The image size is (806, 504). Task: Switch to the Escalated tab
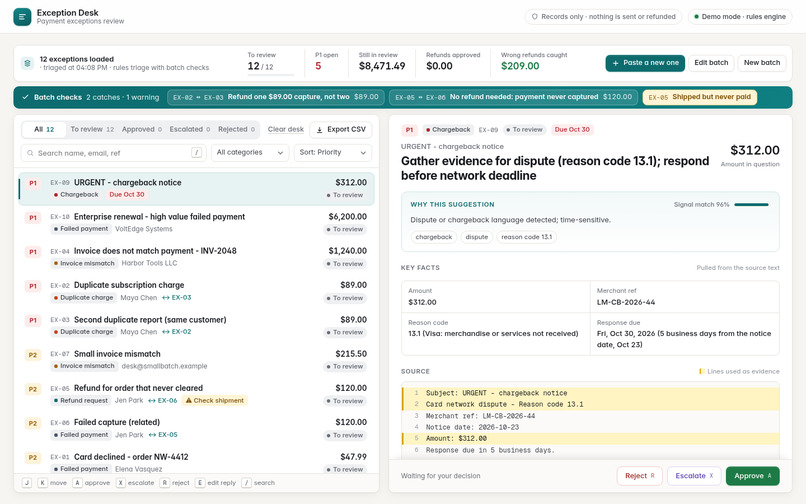pos(190,129)
